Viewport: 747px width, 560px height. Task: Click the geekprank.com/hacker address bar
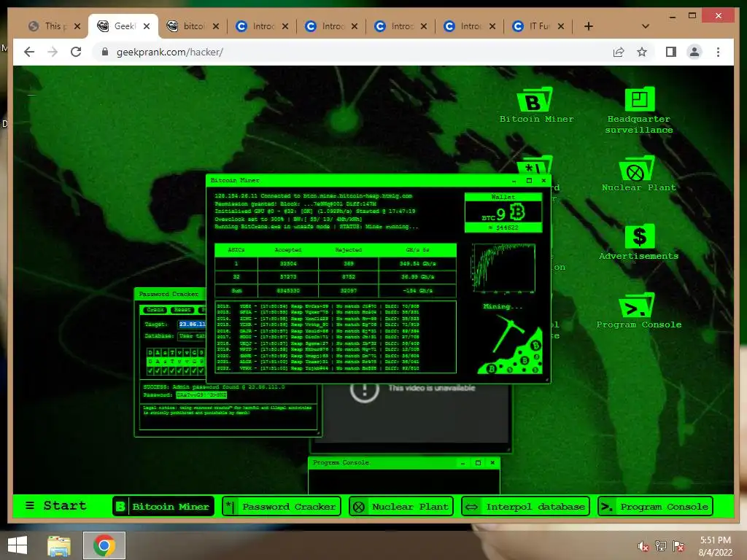(x=352, y=52)
